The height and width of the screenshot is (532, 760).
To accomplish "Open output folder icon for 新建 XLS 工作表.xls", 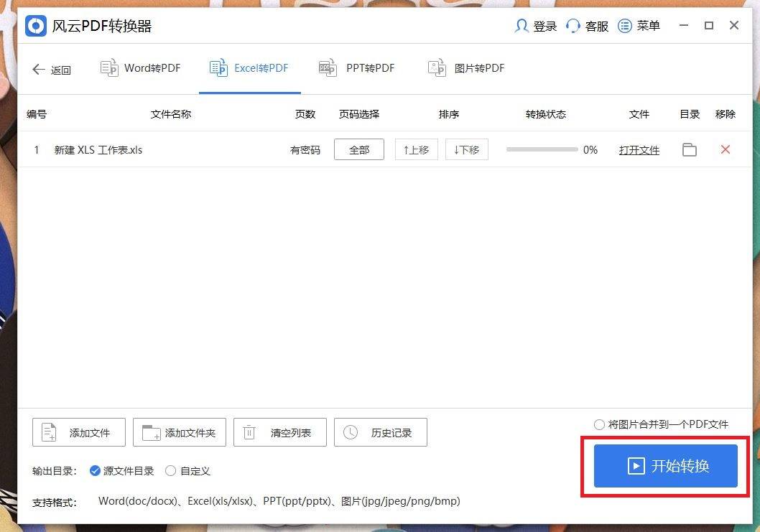I will 689,150.
